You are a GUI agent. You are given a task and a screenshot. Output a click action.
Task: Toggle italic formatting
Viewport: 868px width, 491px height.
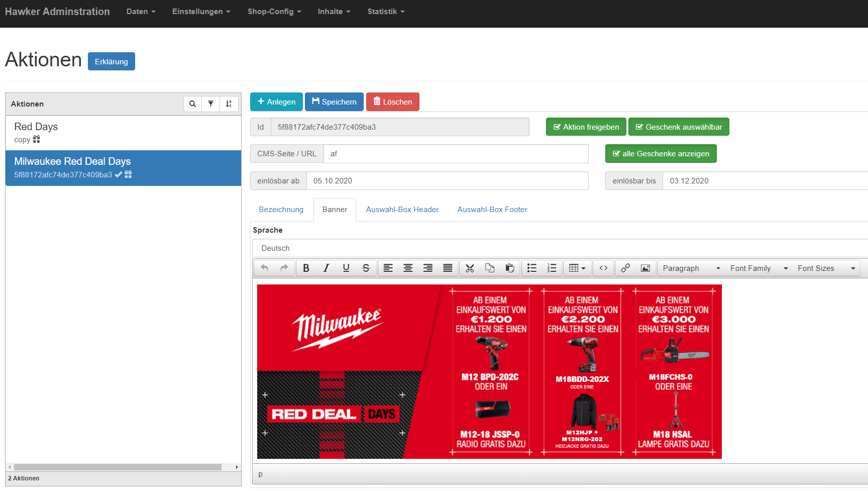coord(326,268)
